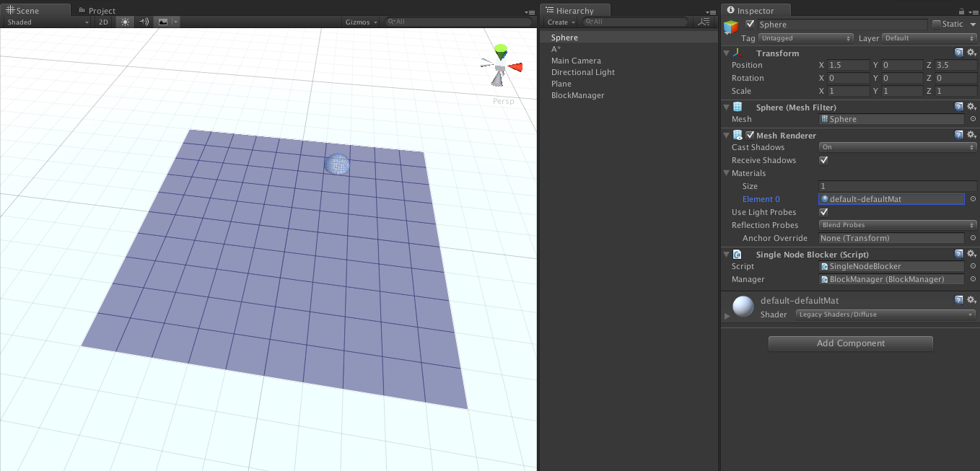Image resolution: width=980 pixels, height=471 pixels.
Task: Open Transform component gear settings
Action: pos(971,53)
